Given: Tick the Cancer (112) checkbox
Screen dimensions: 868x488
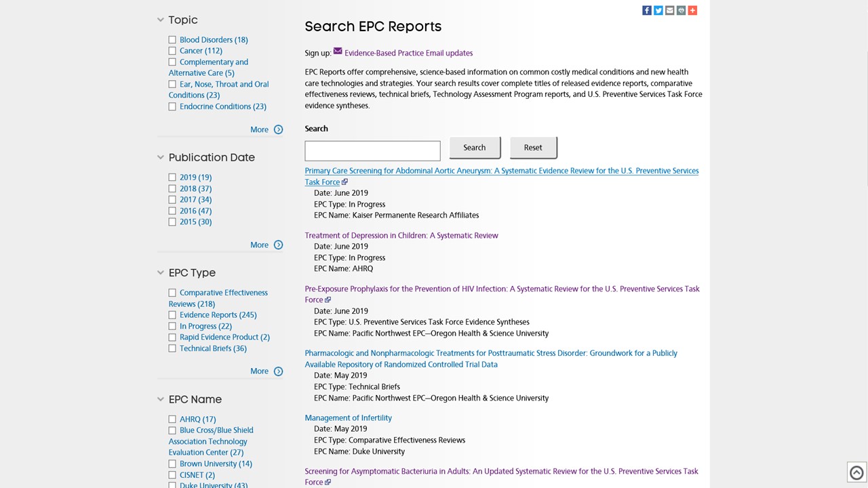Looking at the screenshot, I should pyautogui.click(x=172, y=51).
